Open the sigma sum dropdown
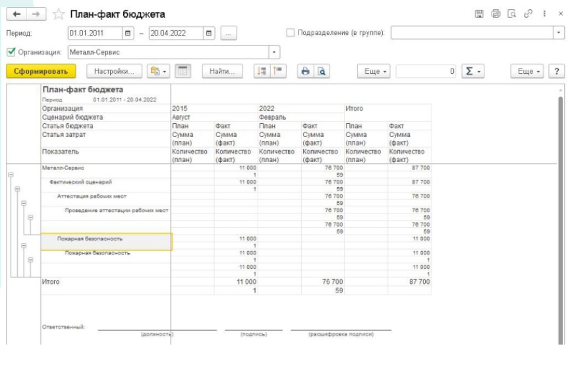Viewport: 572px width, 392px height. pyautogui.click(x=472, y=71)
